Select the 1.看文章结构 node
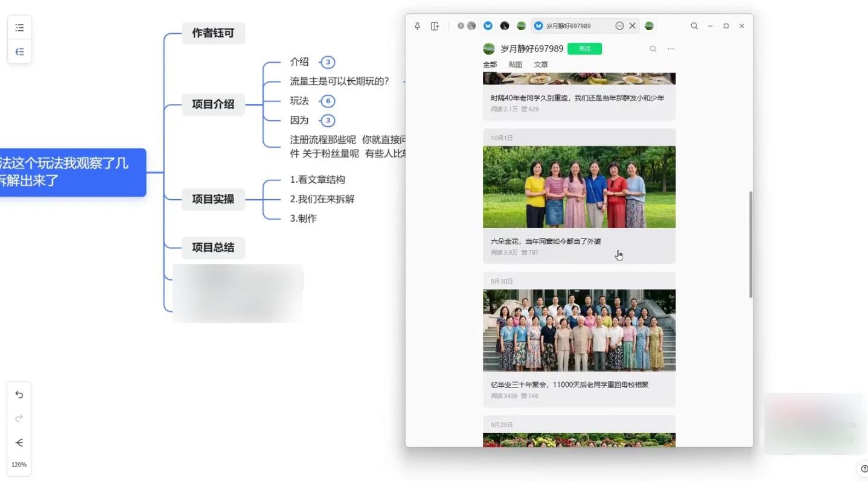 (x=318, y=180)
